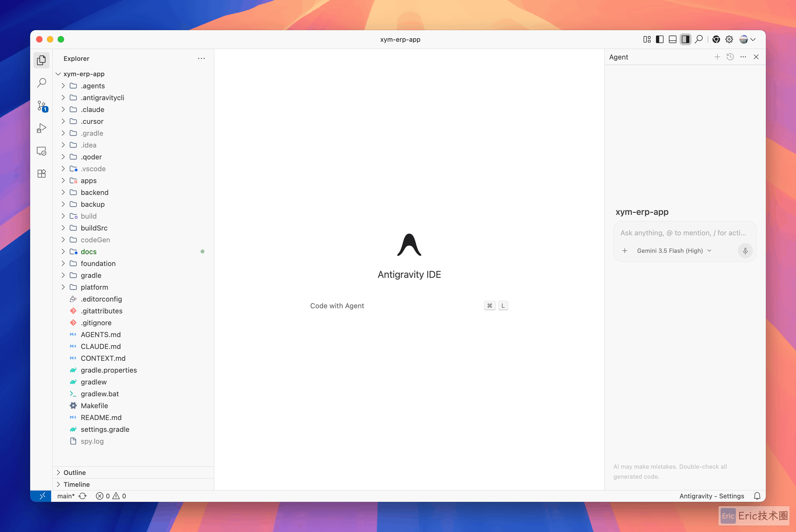The image size is (796, 532).
Task: Click the remote window icon in status bar
Action: click(41, 496)
